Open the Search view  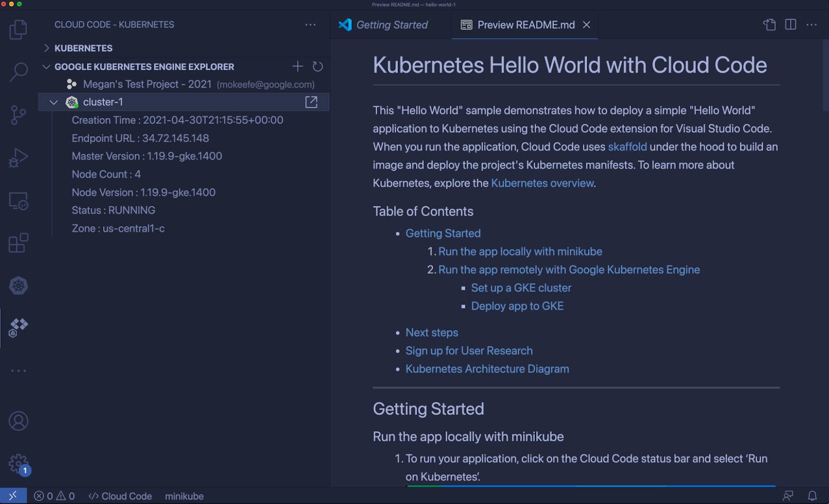[x=18, y=73]
